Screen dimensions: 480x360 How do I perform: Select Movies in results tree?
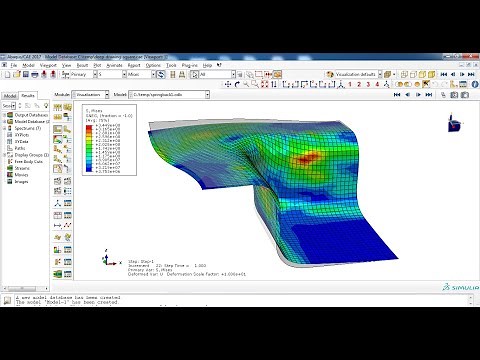tap(21, 175)
